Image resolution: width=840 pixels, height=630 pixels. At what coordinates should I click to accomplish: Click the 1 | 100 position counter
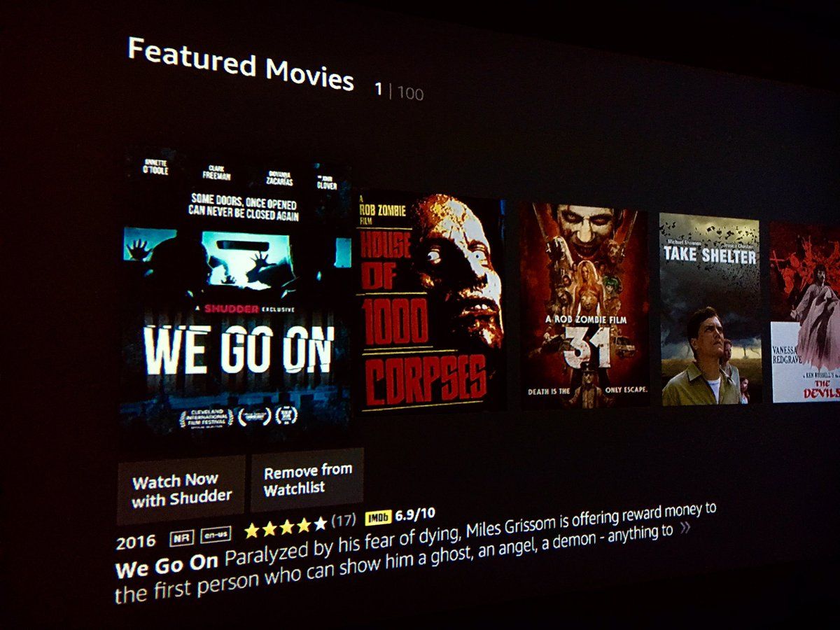point(399,92)
